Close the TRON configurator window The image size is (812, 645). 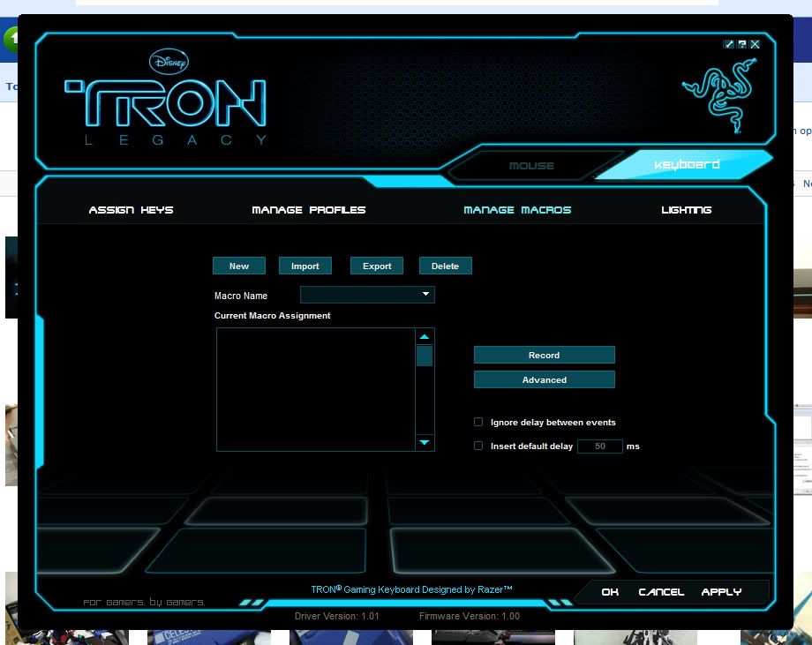(756, 44)
